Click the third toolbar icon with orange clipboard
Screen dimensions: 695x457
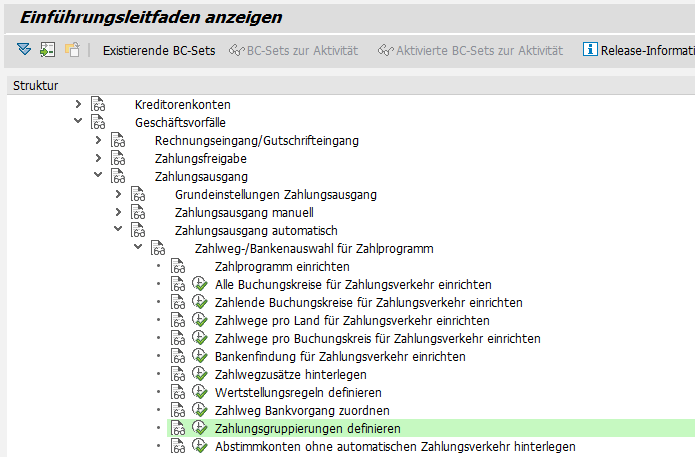click(x=72, y=49)
